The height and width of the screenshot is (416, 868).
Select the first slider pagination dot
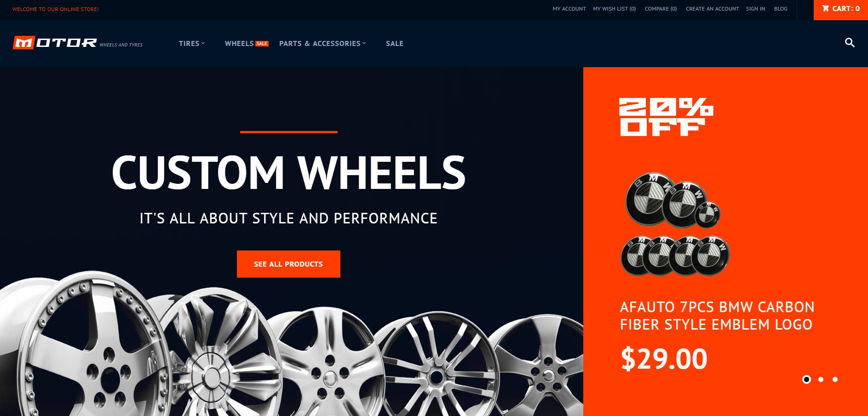[x=806, y=379]
